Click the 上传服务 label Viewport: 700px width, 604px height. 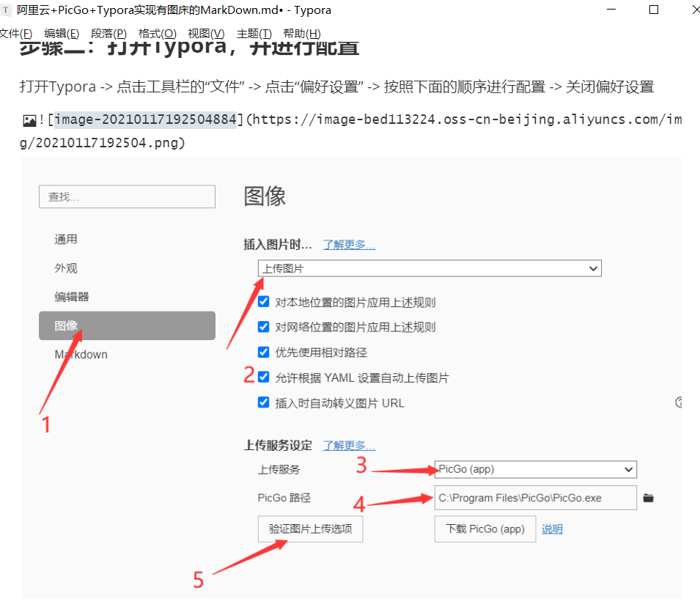tap(279, 470)
